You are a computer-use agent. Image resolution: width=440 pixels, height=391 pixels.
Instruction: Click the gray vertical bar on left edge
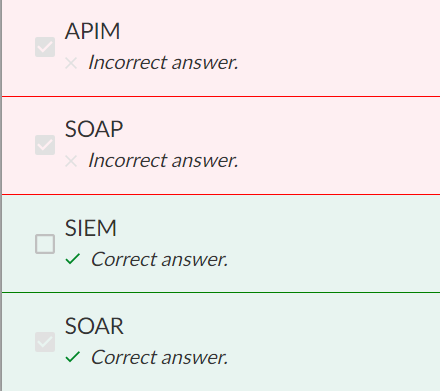click(1, 195)
